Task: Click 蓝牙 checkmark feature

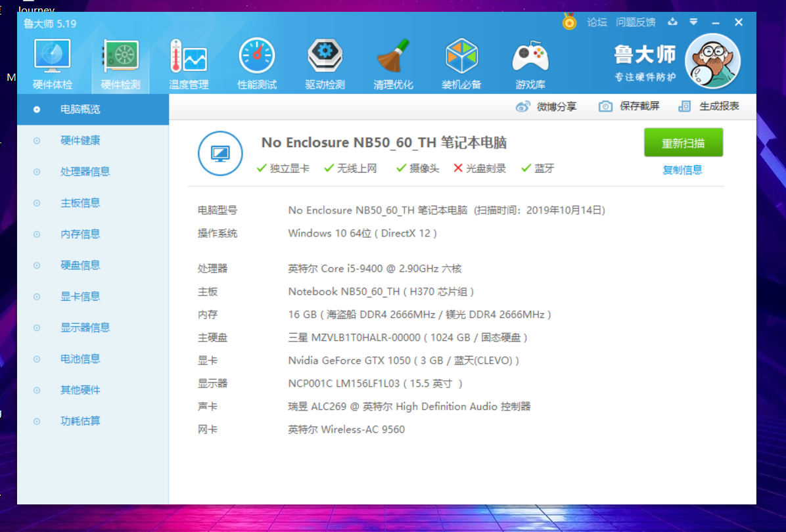Action: [538, 168]
